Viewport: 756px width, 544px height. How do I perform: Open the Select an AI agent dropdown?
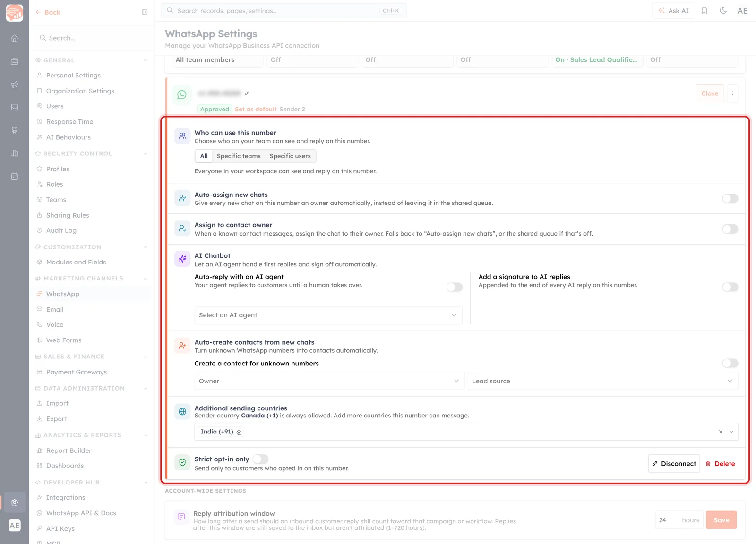[x=328, y=315]
